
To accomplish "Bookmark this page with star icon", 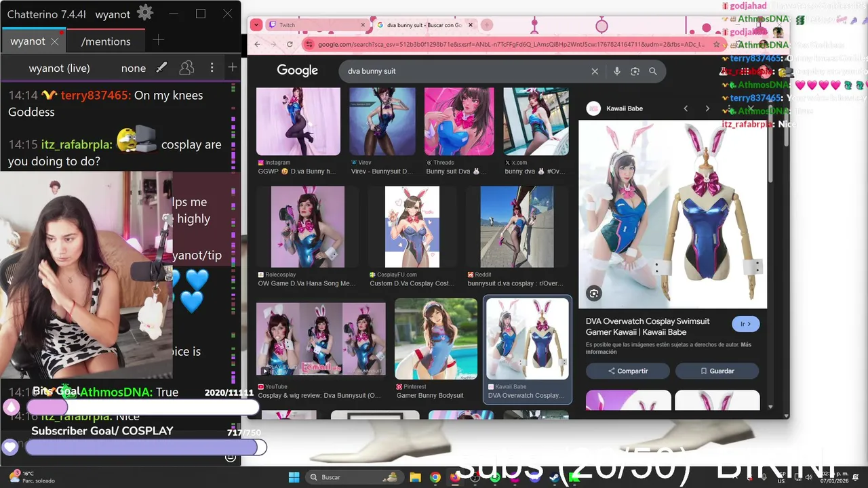I will point(717,44).
